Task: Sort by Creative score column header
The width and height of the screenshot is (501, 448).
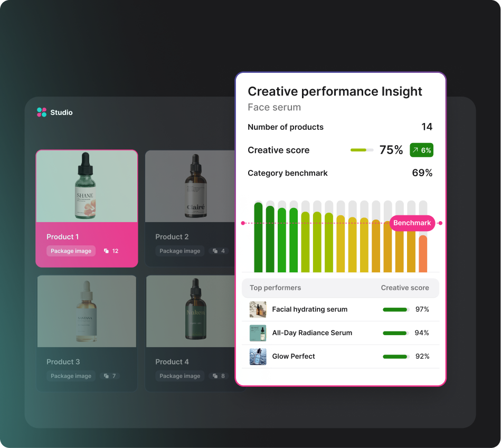Action: click(x=405, y=288)
